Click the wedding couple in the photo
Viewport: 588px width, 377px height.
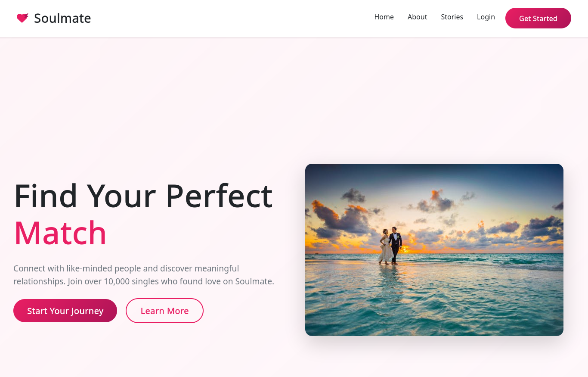(x=390, y=246)
